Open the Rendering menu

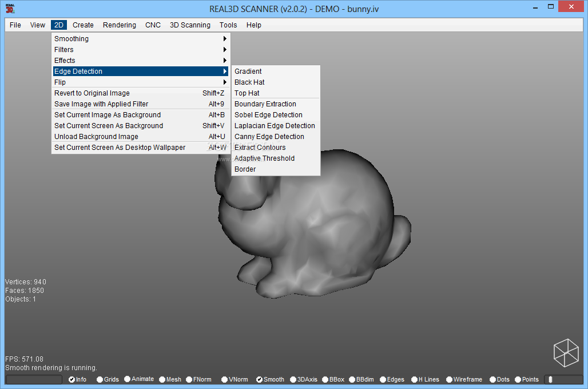[x=120, y=25]
